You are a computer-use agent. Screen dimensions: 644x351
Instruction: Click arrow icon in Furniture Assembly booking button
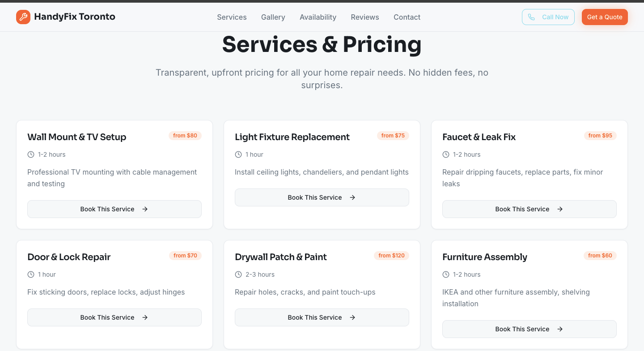(x=560, y=329)
